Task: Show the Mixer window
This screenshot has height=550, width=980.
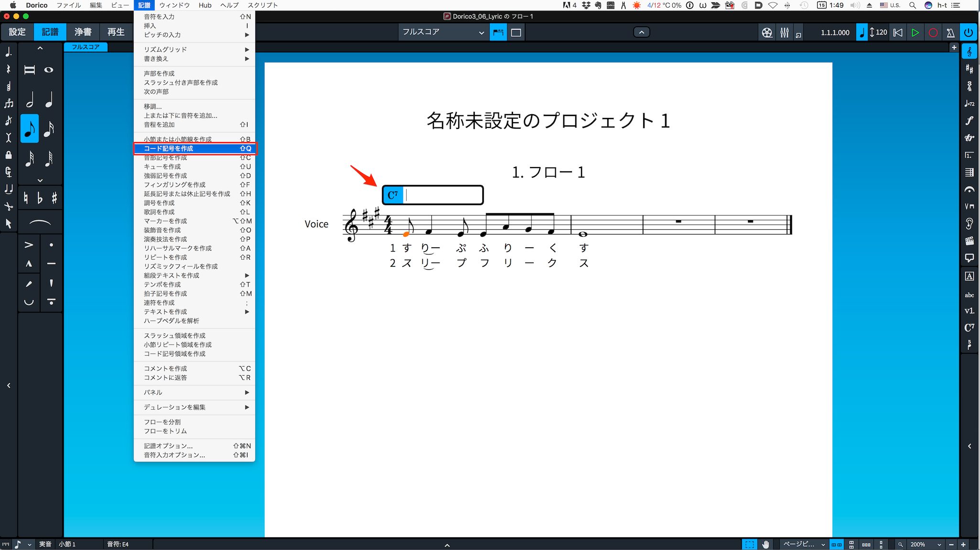Action: (x=784, y=32)
